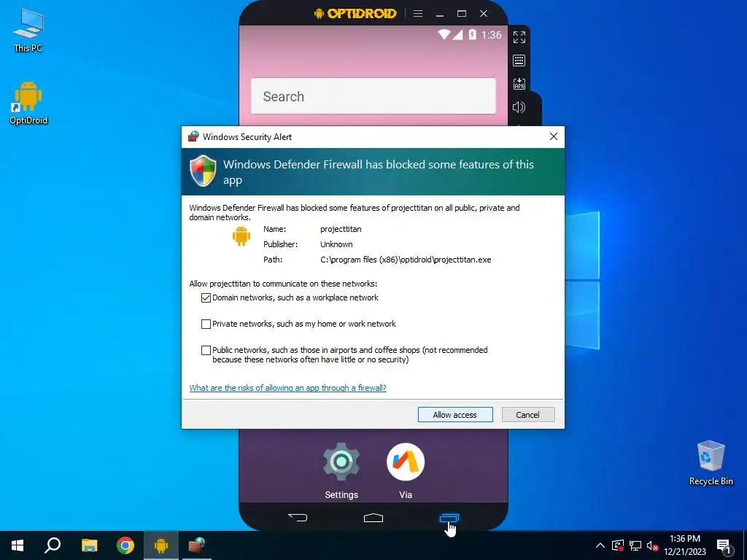Click the security tray icon with red dot

617,545
